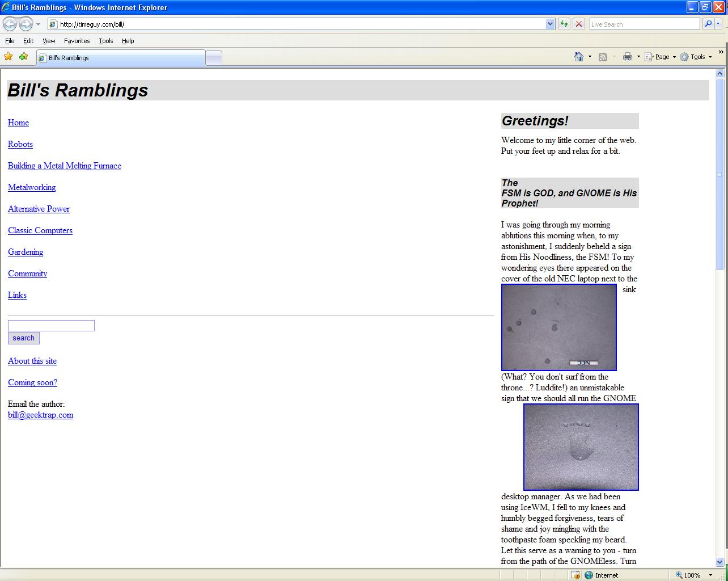Screen dimensions: 728x581
Task: Open the Coming soon? link
Action: [x=32, y=382]
